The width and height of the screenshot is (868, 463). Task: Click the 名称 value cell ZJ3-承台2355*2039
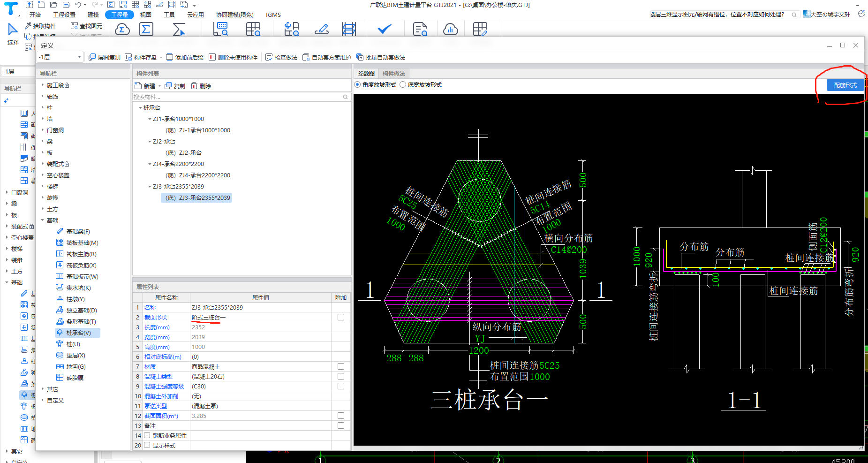click(261, 307)
